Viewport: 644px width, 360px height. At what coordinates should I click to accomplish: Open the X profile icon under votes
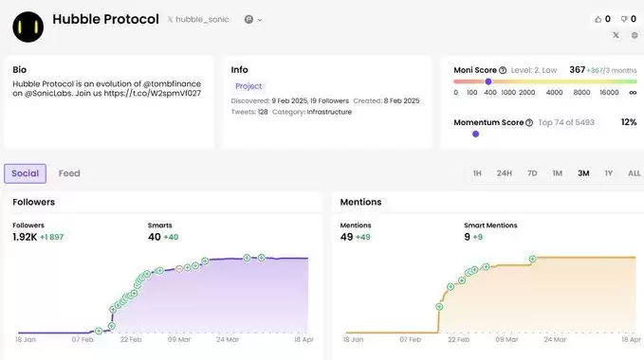pyautogui.click(x=616, y=35)
